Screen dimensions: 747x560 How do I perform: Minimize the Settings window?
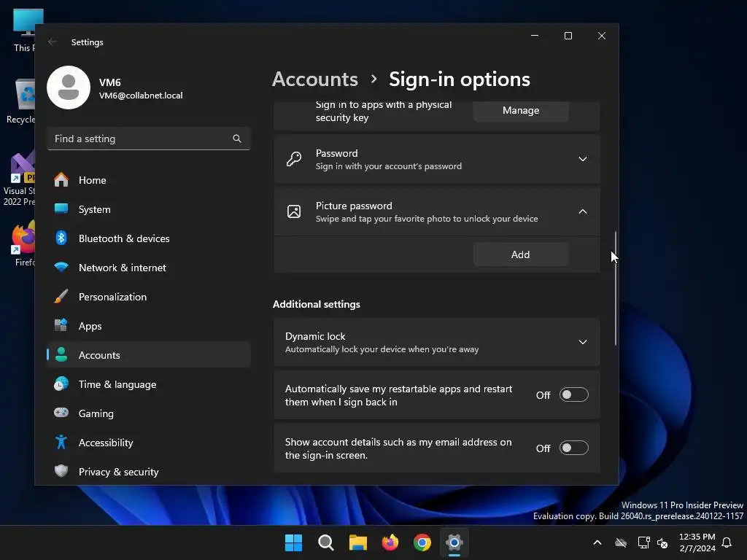535,36
